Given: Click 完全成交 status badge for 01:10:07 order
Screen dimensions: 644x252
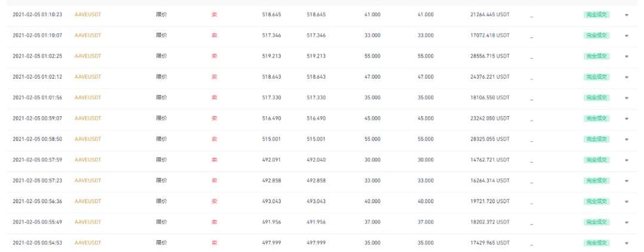Looking at the screenshot, I should click(x=596, y=35).
